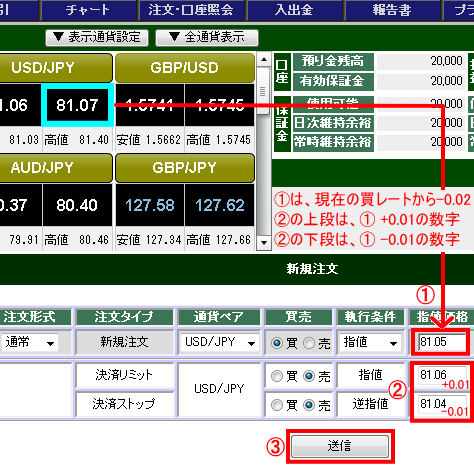Image resolution: width=474 pixels, height=467 pixels.
Task: Click USD/JPY 高値 81.40 text
Action: (77, 140)
